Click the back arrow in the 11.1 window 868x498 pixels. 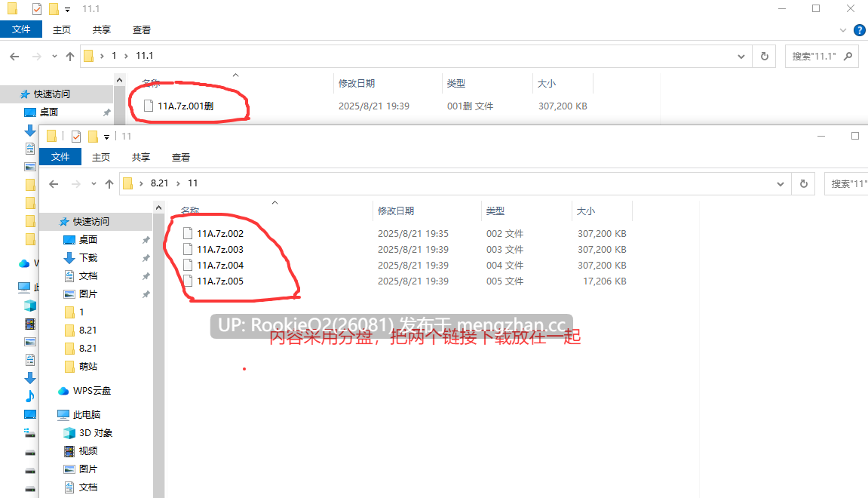click(x=14, y=56)
